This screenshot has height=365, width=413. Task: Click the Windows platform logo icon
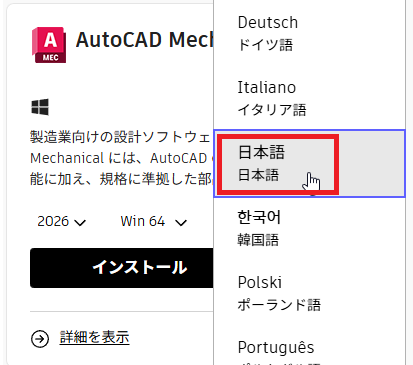click(40, 107)
